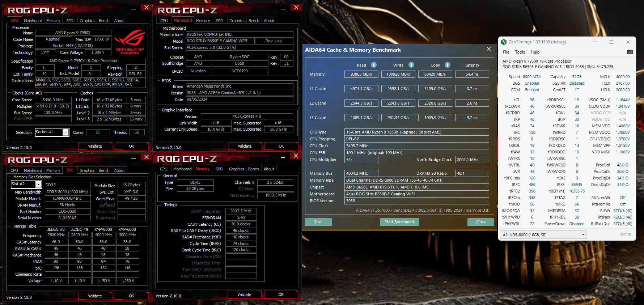
Task: Open the Help menu in ZenTimings
Action: [x=535, y=52]
